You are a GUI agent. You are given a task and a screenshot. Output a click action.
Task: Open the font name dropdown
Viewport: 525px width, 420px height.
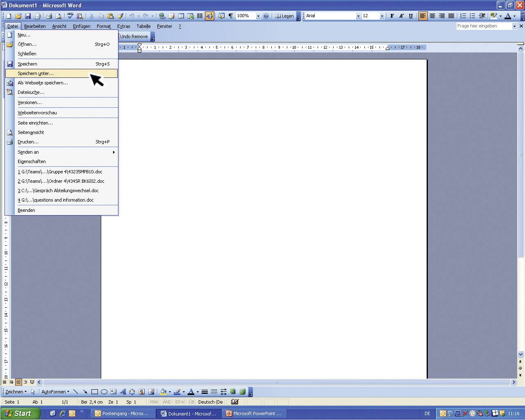point(358,16)
